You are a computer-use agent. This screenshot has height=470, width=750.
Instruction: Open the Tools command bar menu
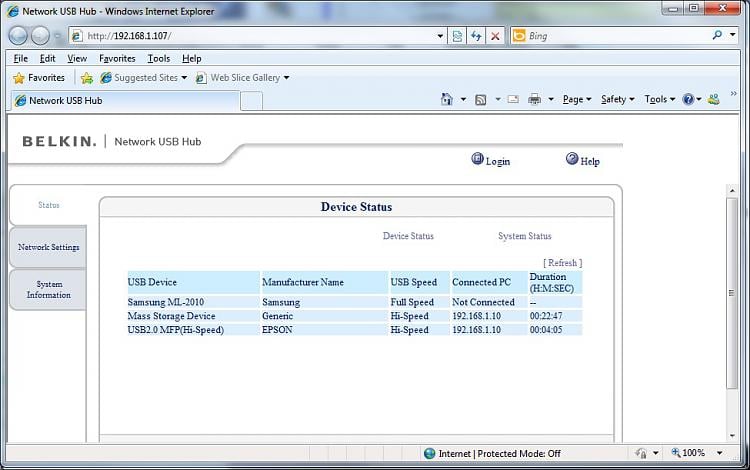660,99
